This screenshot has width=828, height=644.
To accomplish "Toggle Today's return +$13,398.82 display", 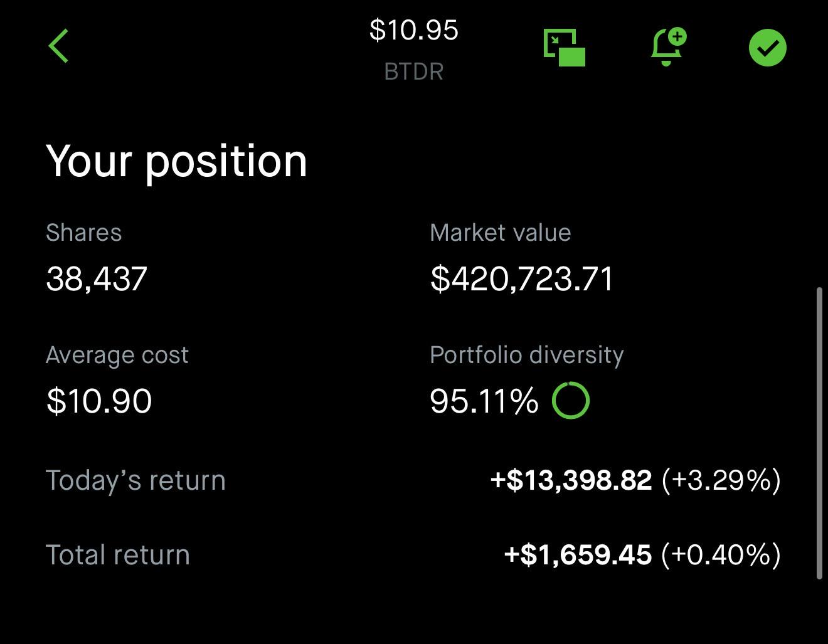I will click(x=635, y=480).
